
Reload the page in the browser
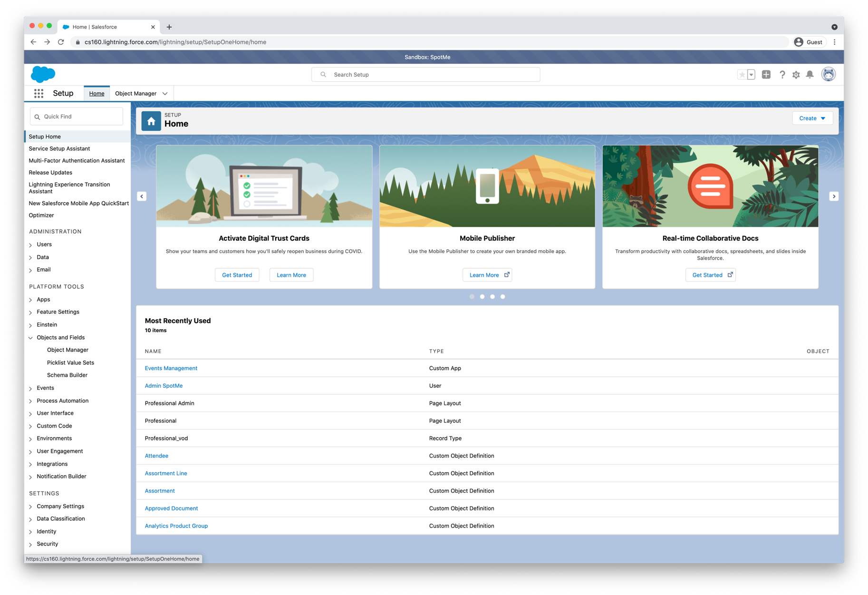61,42
